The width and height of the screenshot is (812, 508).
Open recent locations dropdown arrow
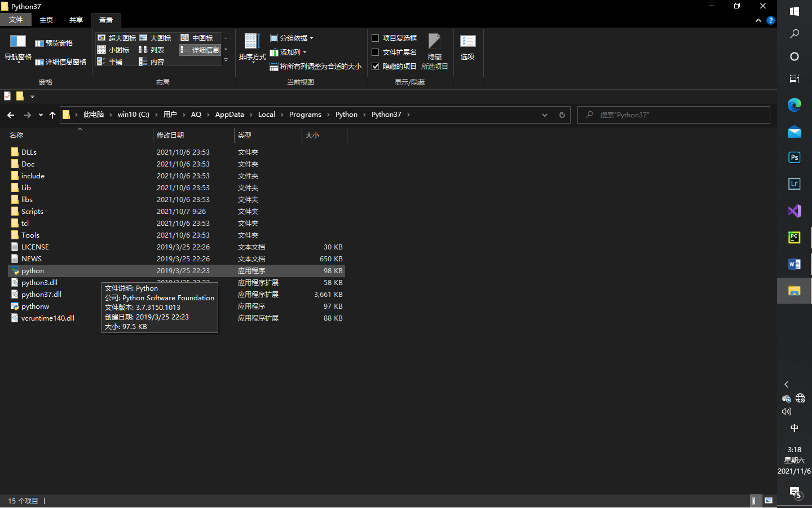pos(41,115)
